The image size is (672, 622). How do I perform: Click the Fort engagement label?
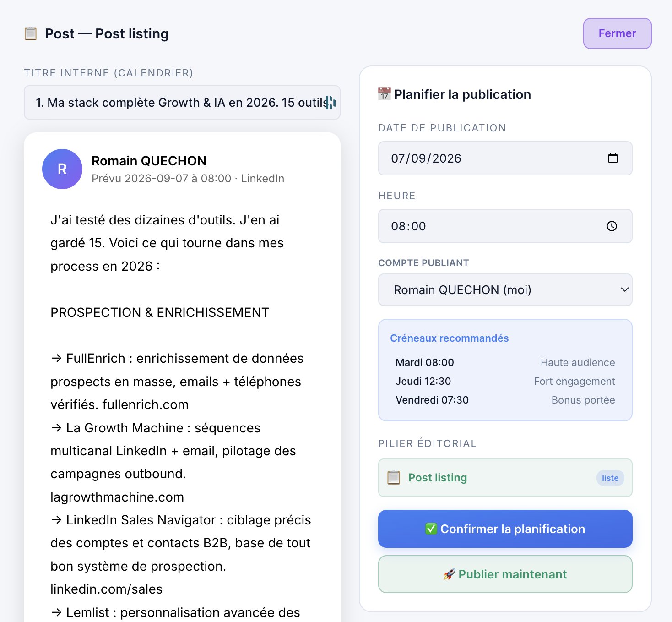tap(574, 381)
